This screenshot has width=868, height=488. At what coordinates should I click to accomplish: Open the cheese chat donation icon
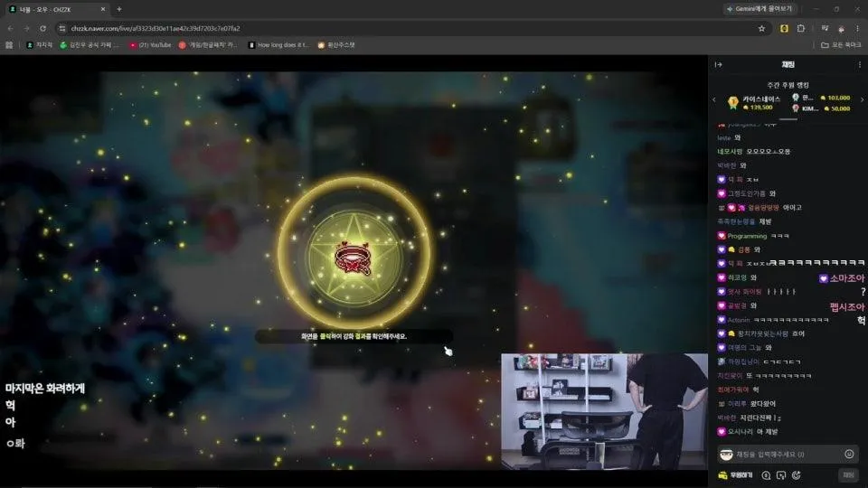point(766,475)
